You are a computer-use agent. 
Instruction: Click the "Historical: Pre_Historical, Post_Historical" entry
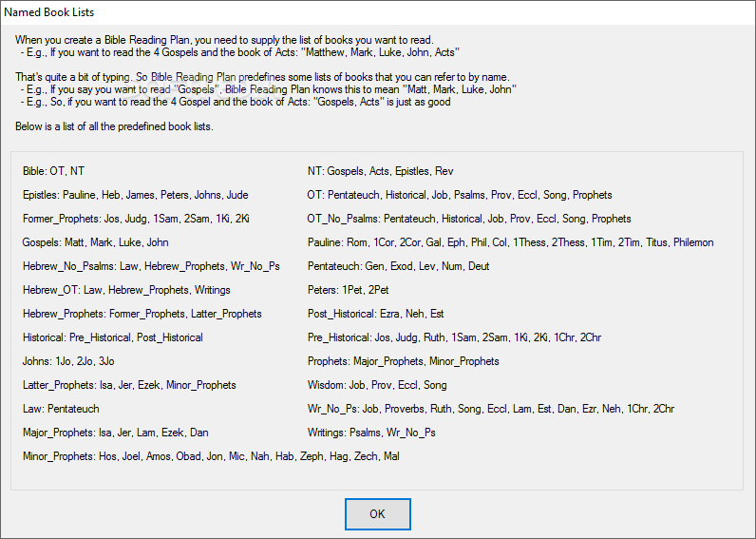(113, 337)
